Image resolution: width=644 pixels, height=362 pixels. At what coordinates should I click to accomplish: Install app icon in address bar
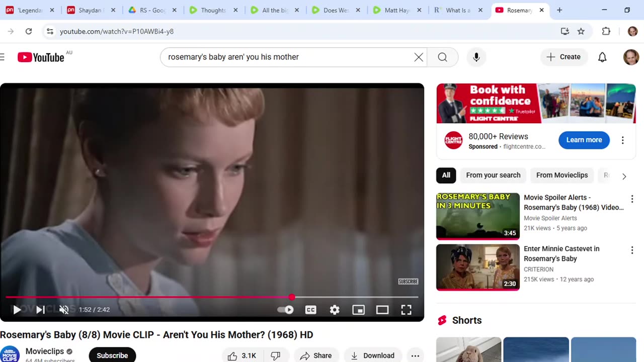click(565, 31)
